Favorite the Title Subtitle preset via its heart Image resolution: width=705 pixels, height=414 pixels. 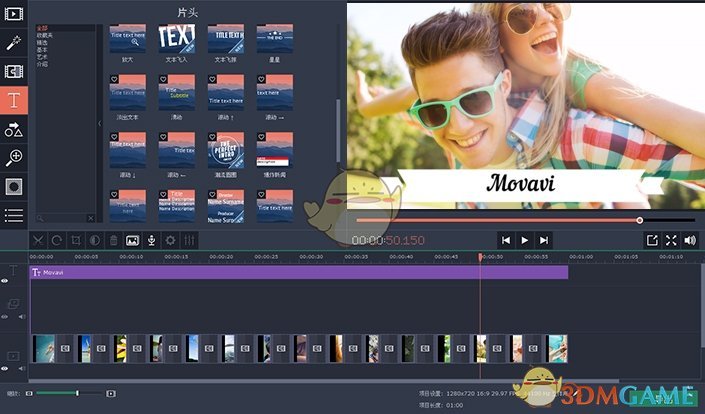coord(163,79)
